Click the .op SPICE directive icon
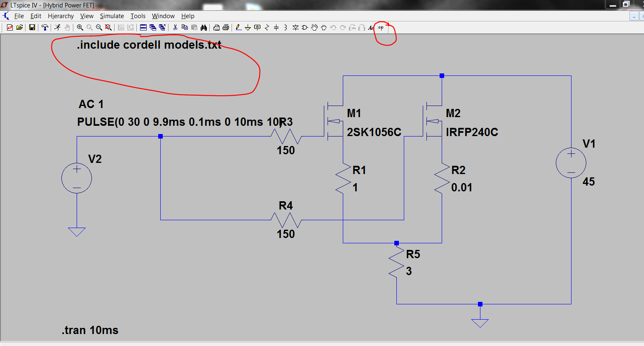The width and height of the screenshot is (644, 346). [381, 28]
